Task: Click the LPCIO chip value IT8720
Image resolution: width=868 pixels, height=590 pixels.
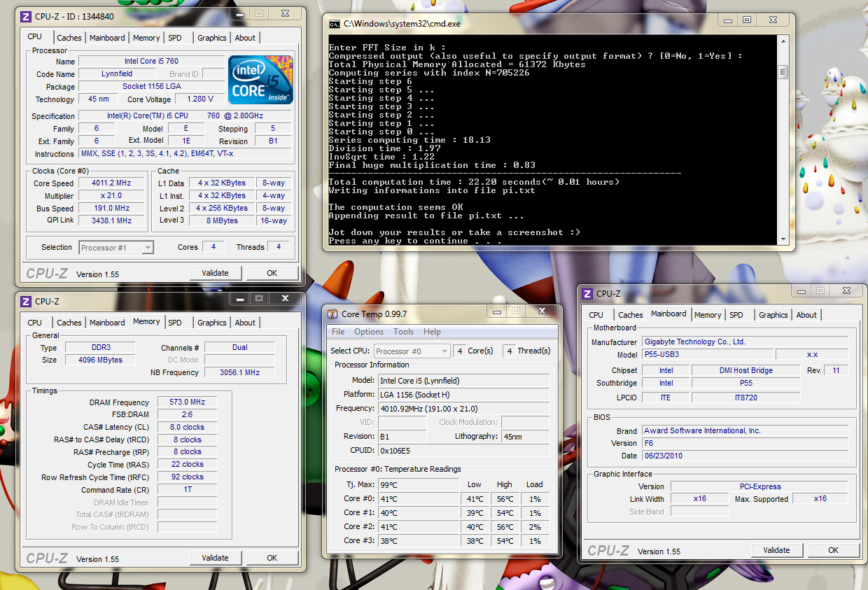Action: click(746, 398)
